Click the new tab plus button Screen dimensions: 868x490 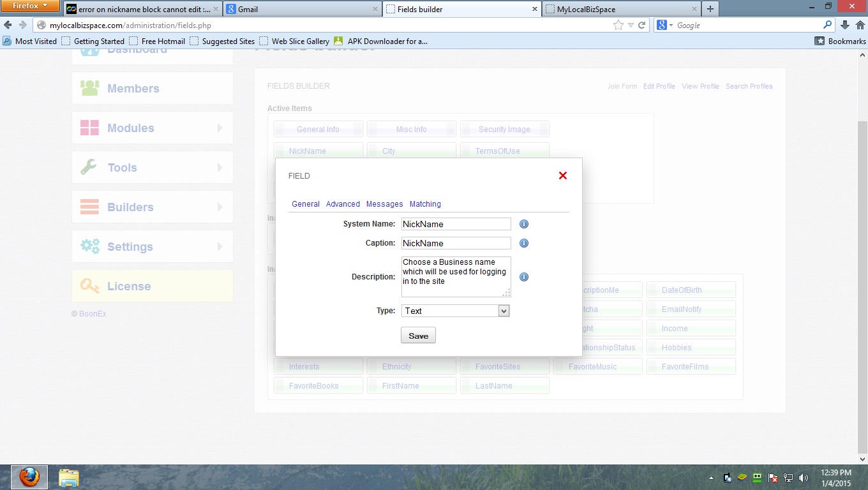(x=710, y=9)
